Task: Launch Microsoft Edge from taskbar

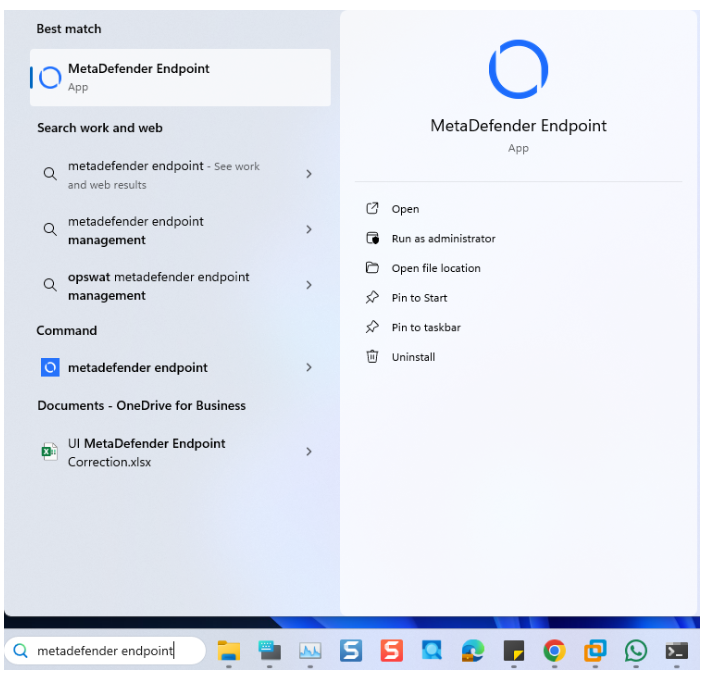Action: click(x=473, y=651)
